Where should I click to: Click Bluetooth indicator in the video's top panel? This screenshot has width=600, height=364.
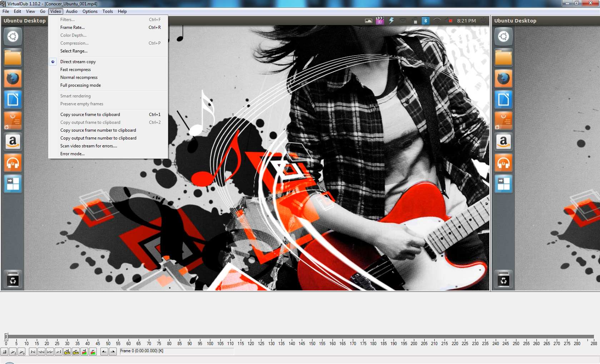pos(425,21)
